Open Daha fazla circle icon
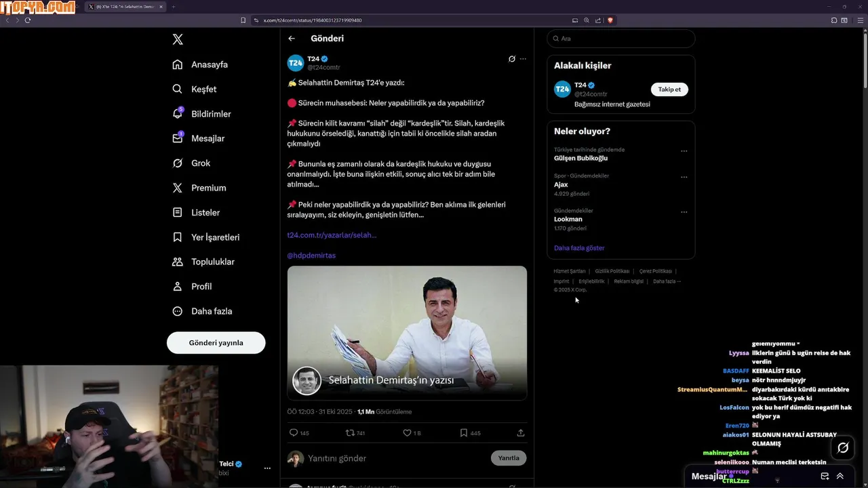This screenshot has height=488, width=868. [x=178, y=311]
